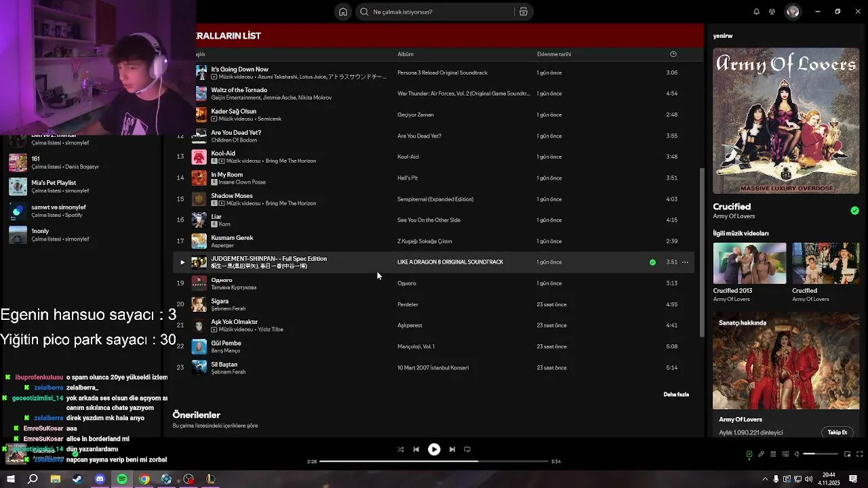Image resolution: width=868 pixels, height=488 pixels.
Task: Open Windows taskbar search icon
Action: (33, 479)
